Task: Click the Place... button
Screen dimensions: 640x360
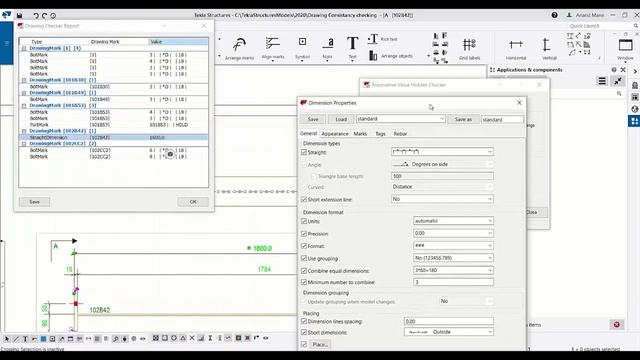Action: coord(320,344)
